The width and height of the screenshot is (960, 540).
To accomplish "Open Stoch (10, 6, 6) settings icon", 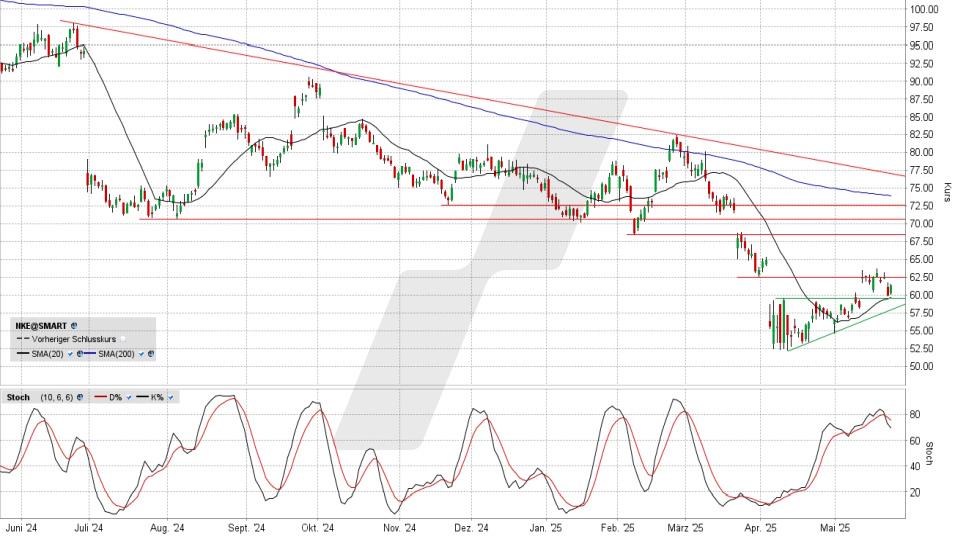I will [80, 397].
